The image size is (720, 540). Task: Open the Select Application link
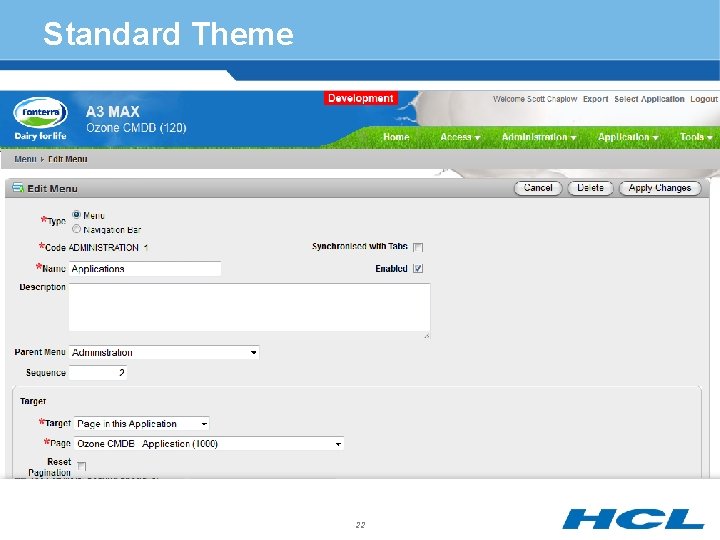coord(649,99)
